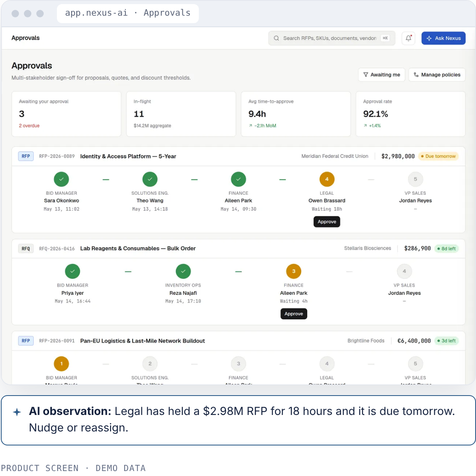Open the notifications bell
This screenshot has height=476, width=476.
click(x=408, y=38)
